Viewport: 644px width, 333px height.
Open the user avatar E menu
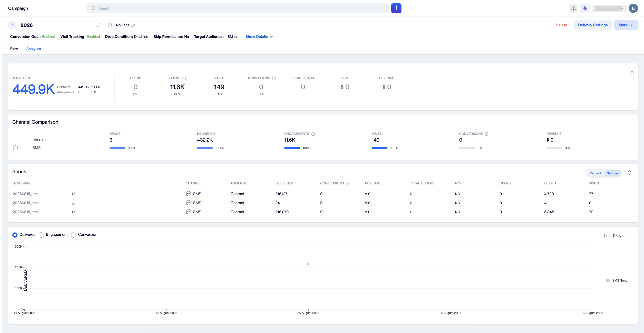pos(633,8)
